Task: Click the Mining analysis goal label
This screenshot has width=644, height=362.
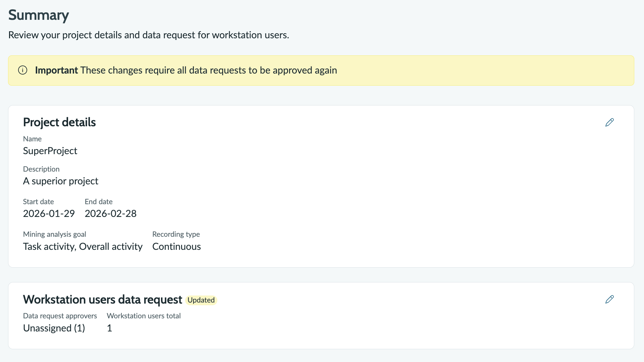Action: (x=55, y=234)
